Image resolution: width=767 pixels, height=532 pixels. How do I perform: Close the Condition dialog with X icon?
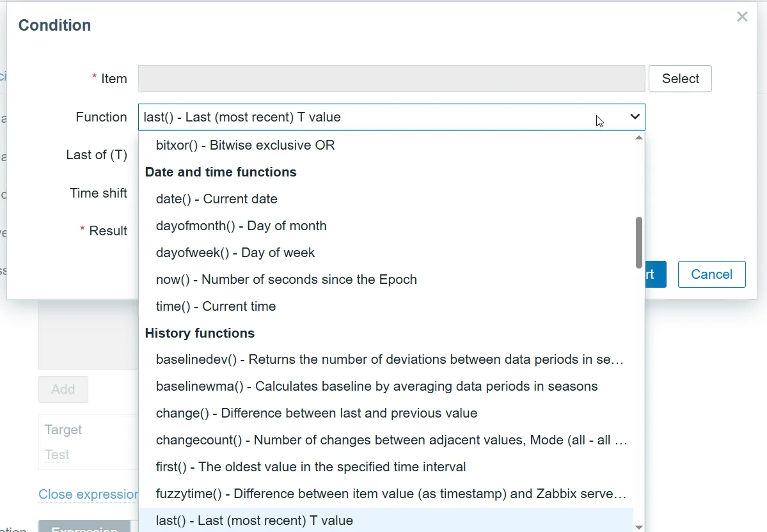(742, 17)
